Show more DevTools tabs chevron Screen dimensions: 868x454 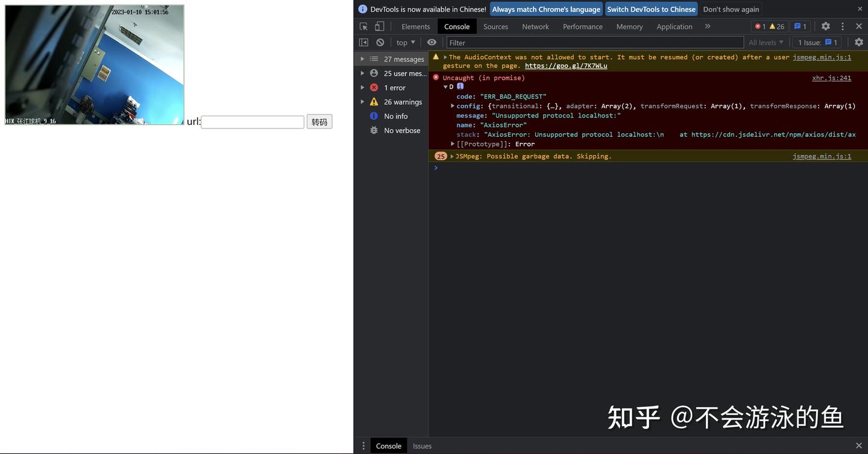(x=708, y=27)
